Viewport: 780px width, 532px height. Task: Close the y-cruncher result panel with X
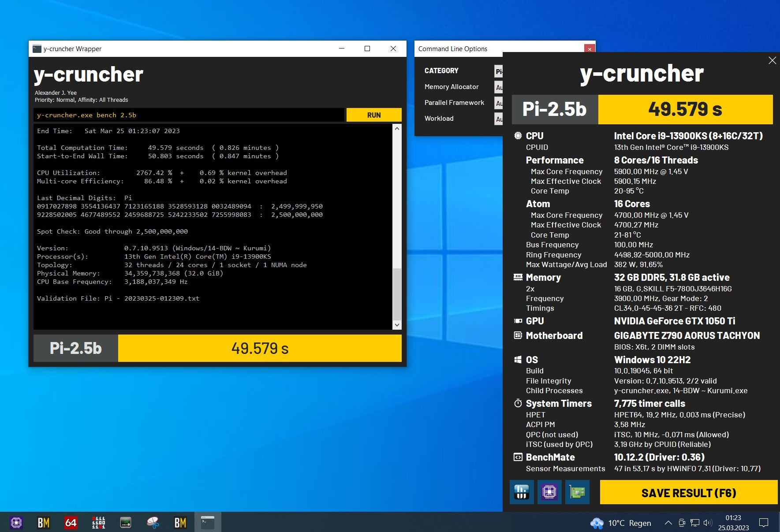[772, 60]
